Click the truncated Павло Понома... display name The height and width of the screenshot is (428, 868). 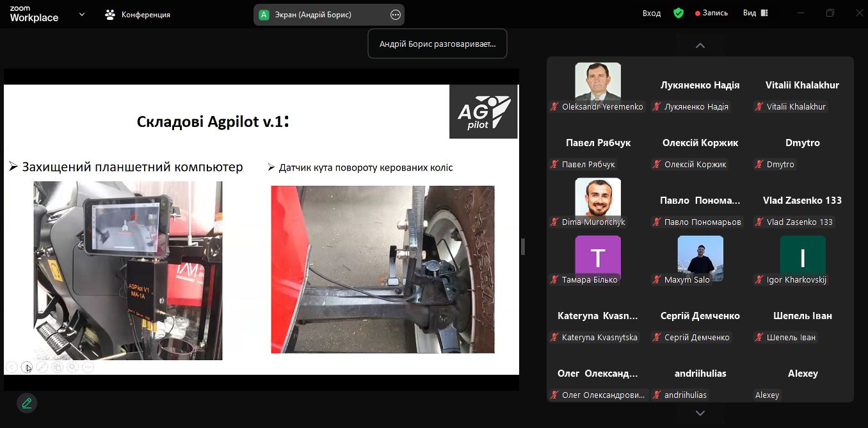tap(700, 201)
